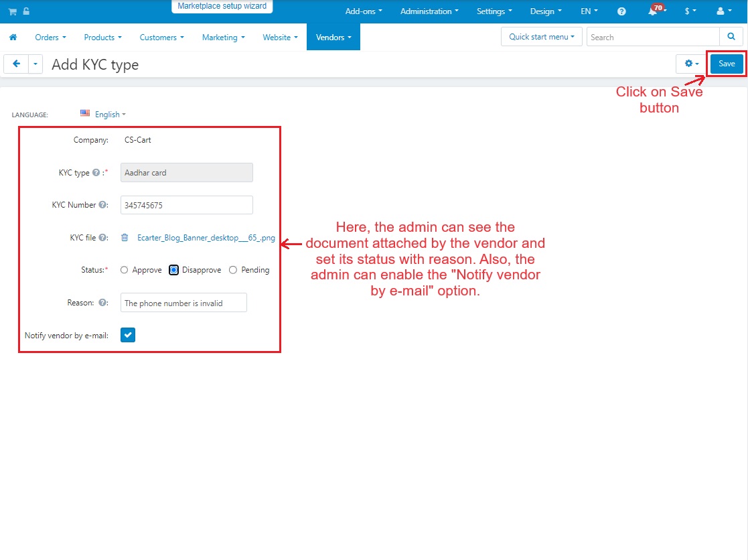This screenshot has width=748, height=560.
Task: Click the disabled KYC type field
Action: coord(187,173)
